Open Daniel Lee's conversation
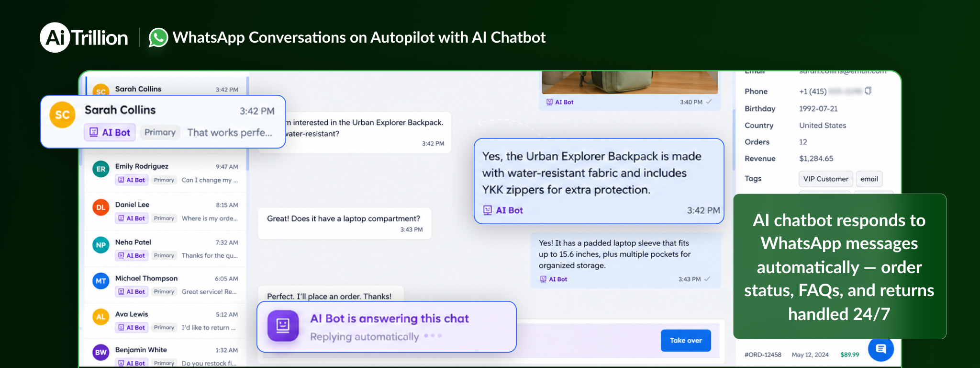 point(166,211)
